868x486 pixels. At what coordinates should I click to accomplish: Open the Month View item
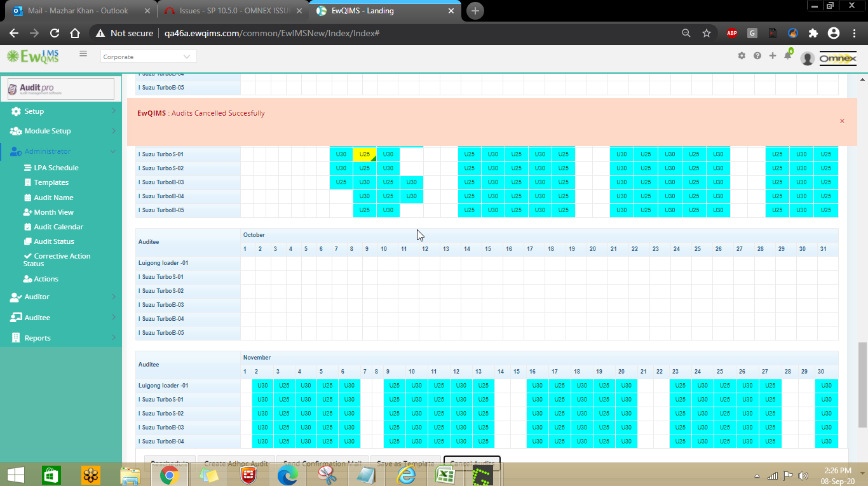(x=53, y=212)
